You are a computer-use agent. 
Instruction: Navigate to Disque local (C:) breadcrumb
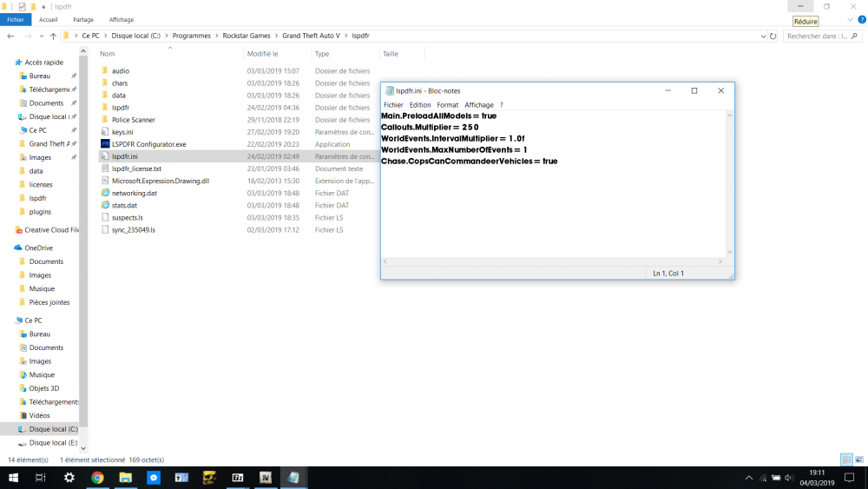click(135, 36)
